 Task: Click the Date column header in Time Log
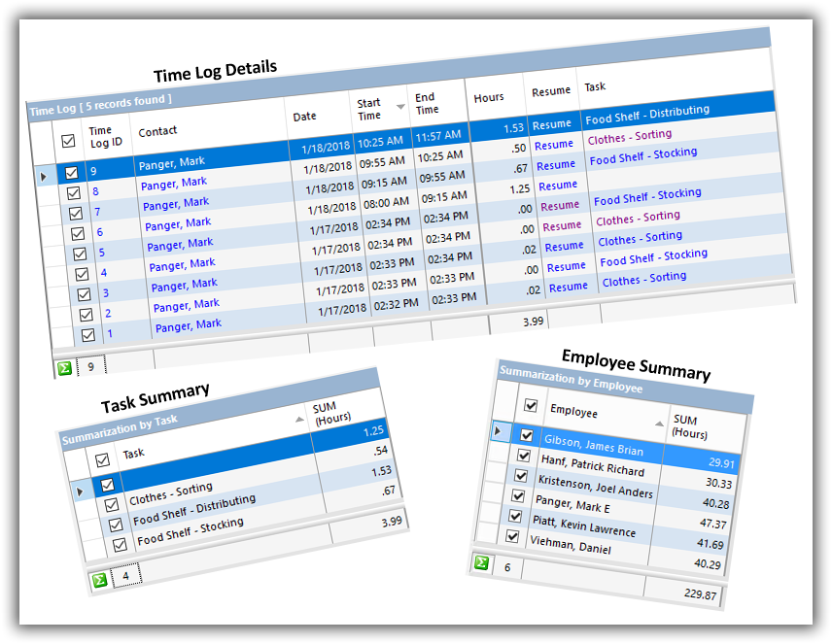tap(304, 117)
